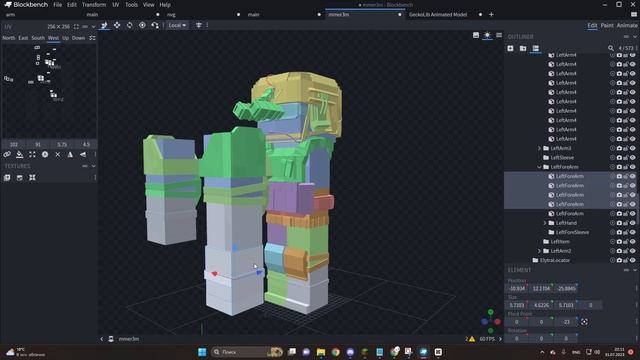Click the third icon in Textures panel toolbar

click(32, 178)
